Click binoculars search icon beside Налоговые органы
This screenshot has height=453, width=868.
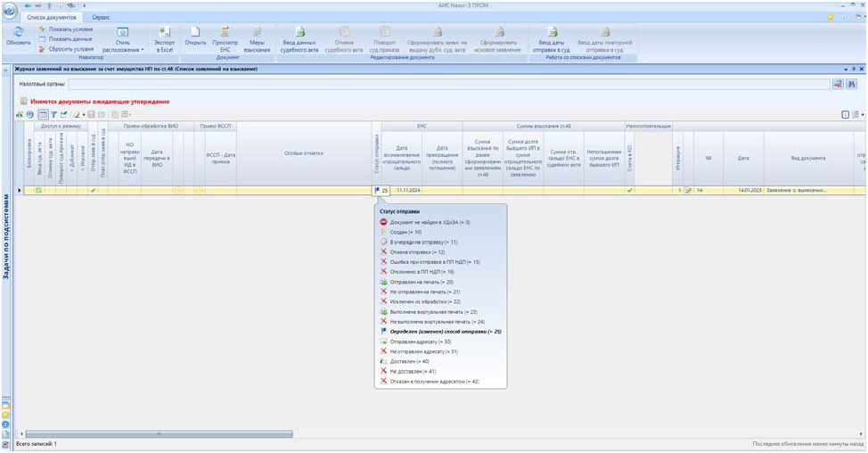851,84
